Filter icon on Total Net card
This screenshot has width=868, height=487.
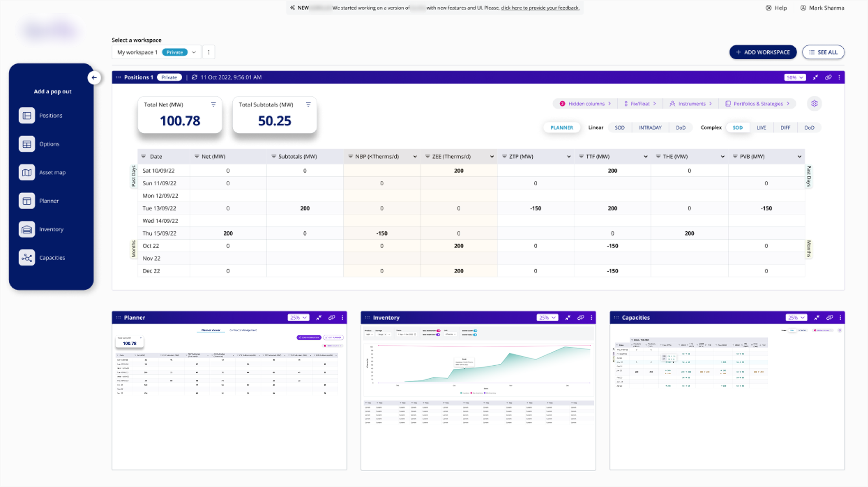[x=213, y=104]
